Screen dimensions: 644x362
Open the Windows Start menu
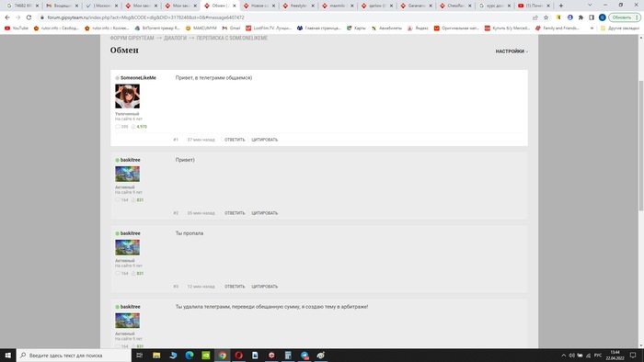pos(7,355)
